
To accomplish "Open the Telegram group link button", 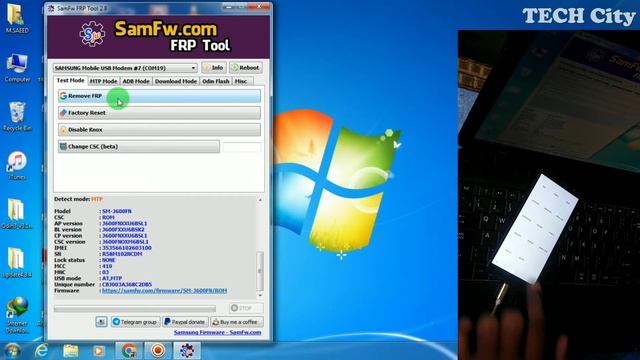I will click(135, 322).
